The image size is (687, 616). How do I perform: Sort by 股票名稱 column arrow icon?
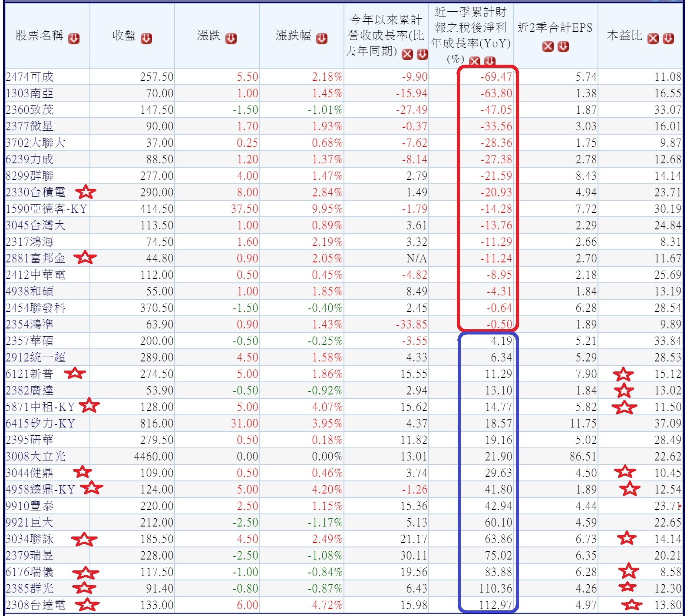(74, 39)
